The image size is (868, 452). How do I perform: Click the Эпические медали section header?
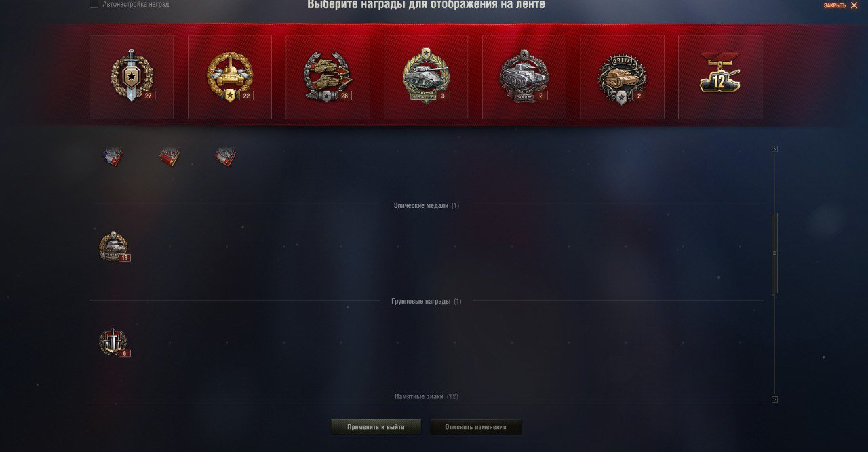point(426,205)
